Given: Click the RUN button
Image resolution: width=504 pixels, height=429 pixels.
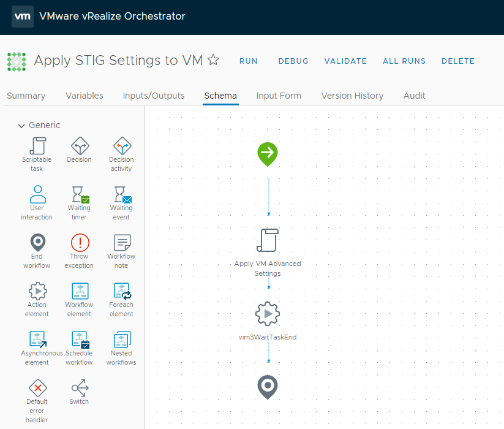Looking at the screenshot, I should click(248, 61).
